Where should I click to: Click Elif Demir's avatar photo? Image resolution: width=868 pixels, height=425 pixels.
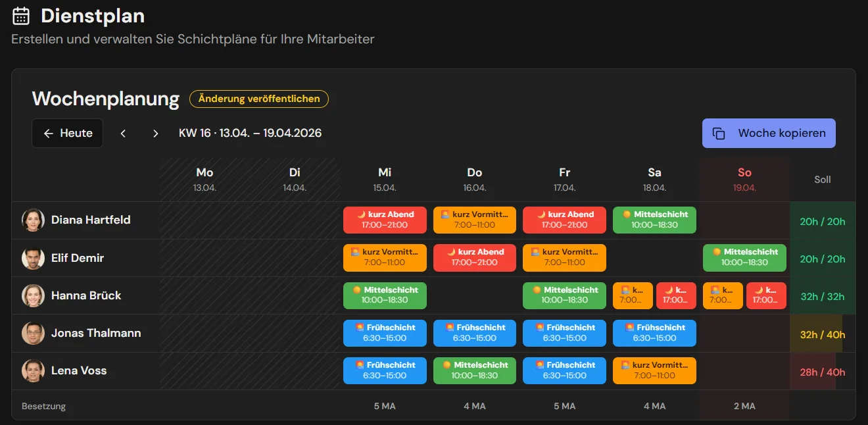(x=33, y=258)
